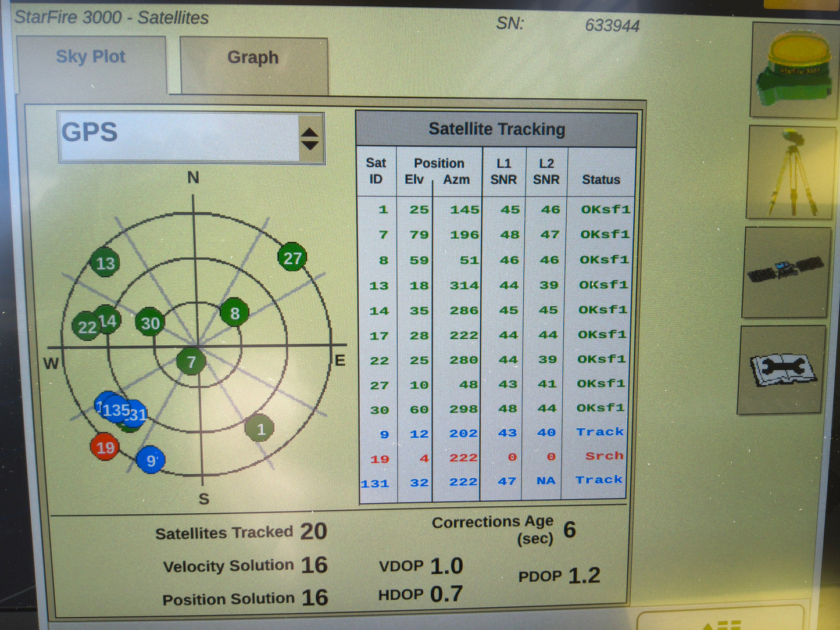
Task: Click red Sat ID 19 in tracking table
Action: [380, 459]
